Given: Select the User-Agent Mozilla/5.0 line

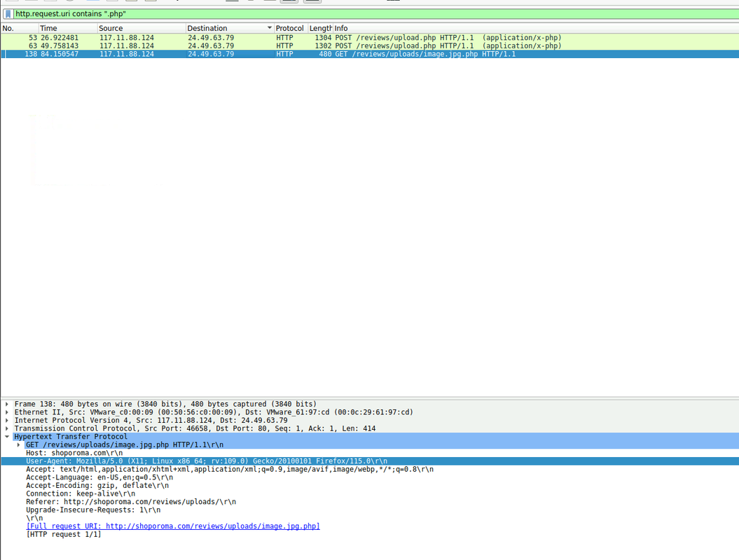Looking at the screenshot, I should click(370, 461).
